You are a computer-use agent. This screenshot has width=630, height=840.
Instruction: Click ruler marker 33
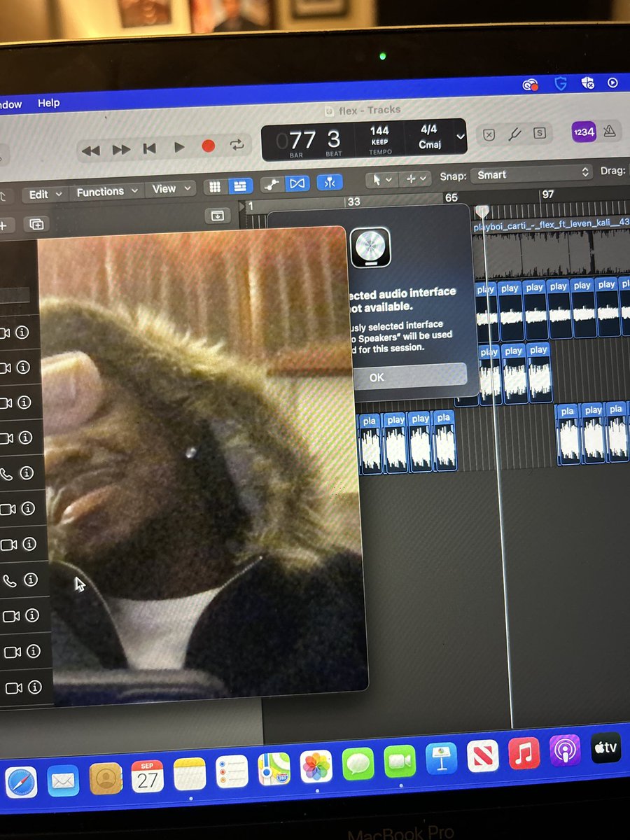tap(353, 202)
